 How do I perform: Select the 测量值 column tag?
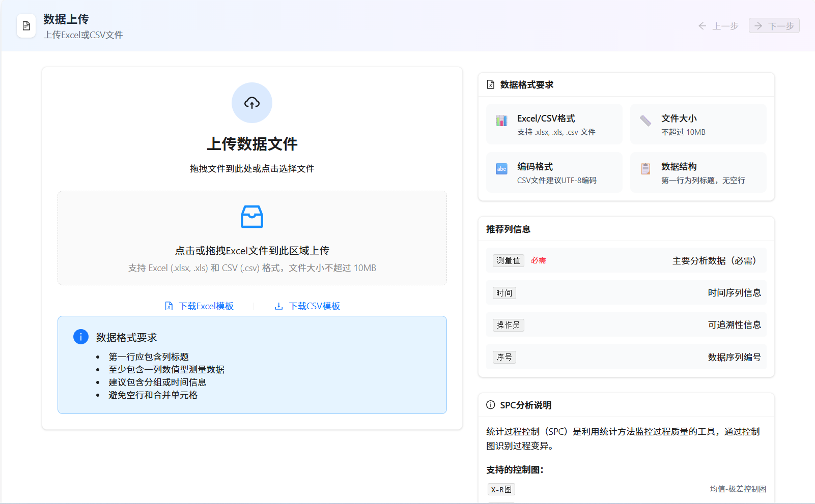[x=508, y=261]
